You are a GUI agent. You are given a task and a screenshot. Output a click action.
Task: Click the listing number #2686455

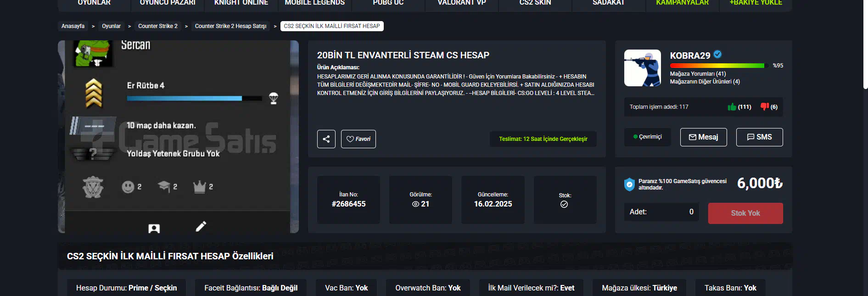coord(349,204)
